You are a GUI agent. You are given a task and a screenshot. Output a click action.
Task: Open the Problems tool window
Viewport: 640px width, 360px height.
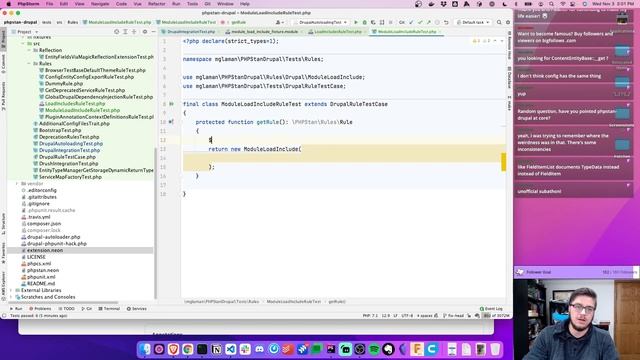click(x=40, y=309)
